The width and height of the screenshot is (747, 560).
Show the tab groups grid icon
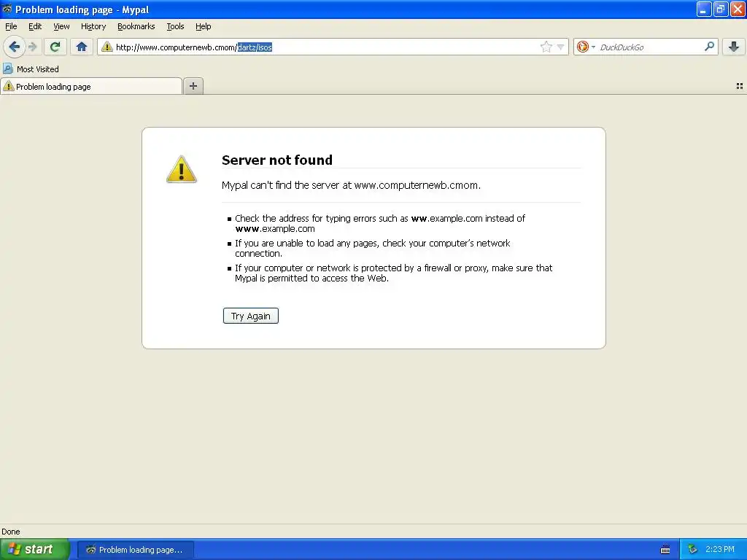(x=740, y=86)
